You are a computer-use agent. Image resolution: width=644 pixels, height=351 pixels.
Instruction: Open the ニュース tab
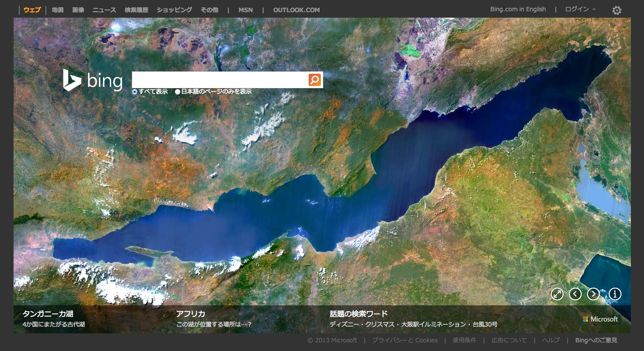click(104, 10)
